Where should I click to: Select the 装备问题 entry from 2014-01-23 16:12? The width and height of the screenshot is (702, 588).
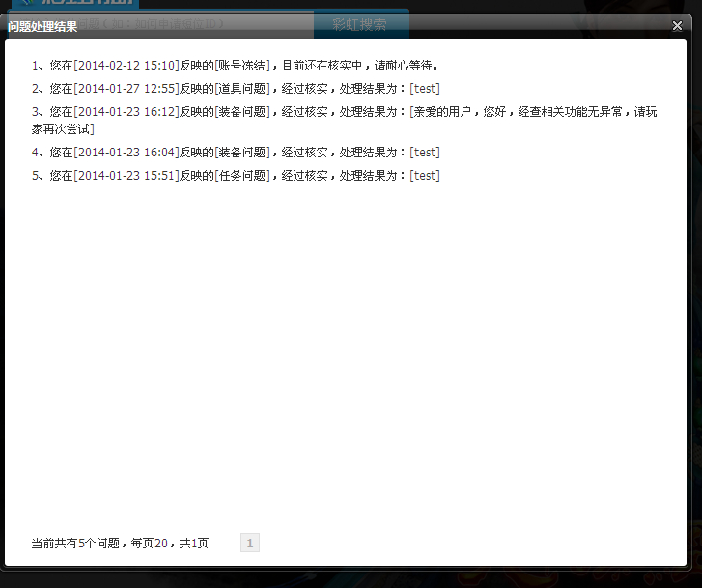[345, 121]
